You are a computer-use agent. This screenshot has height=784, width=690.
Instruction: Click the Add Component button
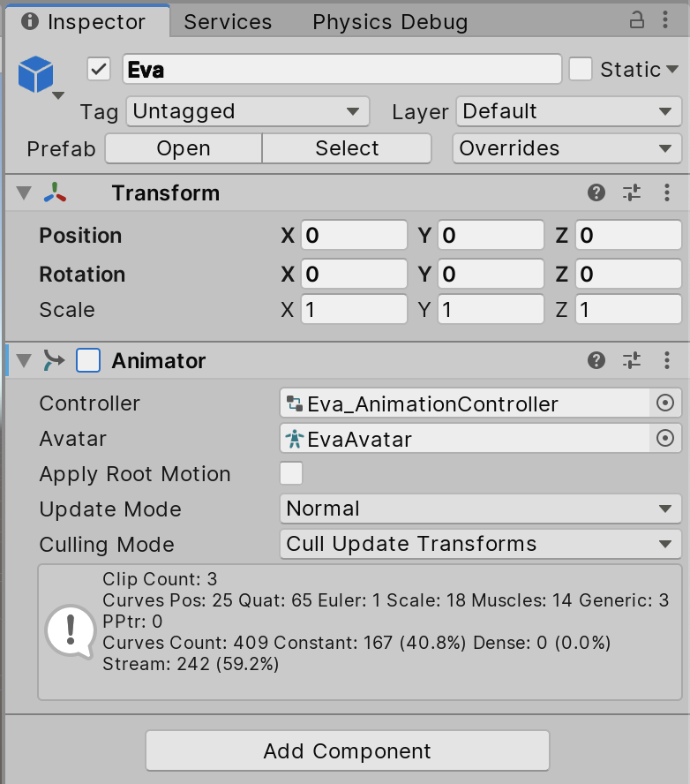pos(347,751)
